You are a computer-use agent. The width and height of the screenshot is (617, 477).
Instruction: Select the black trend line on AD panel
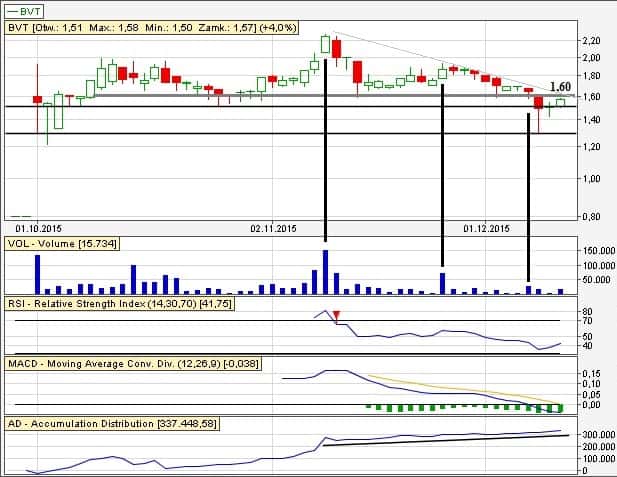tap(440, 440)
